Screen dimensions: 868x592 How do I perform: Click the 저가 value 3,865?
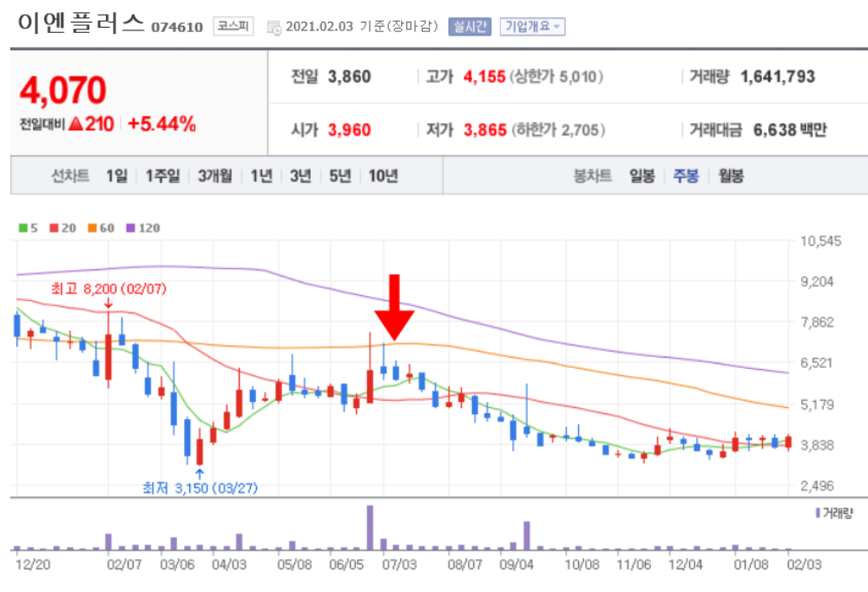pos(485,130)
